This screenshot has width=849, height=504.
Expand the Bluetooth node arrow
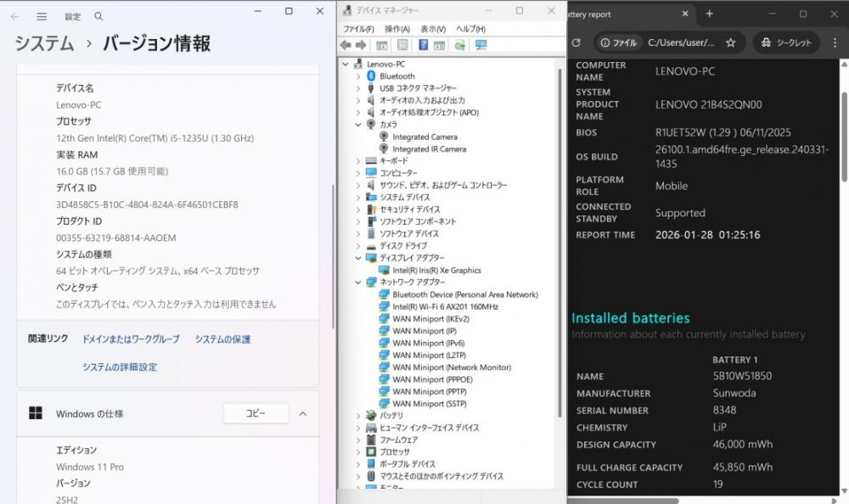click(358, 76)
